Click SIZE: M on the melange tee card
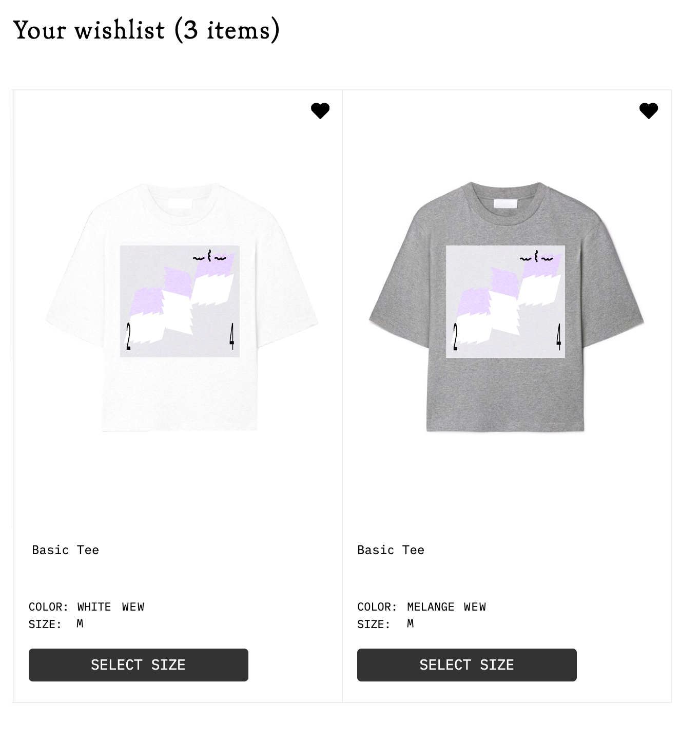The height and width of the screenshot is (740, 700). 385,624
